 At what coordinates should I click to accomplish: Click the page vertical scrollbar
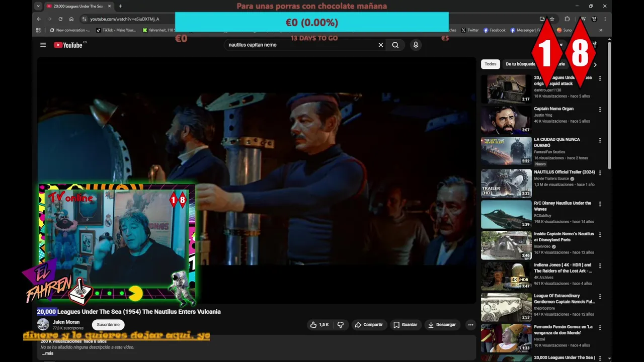pyautogui.click(x=609, y=106)
